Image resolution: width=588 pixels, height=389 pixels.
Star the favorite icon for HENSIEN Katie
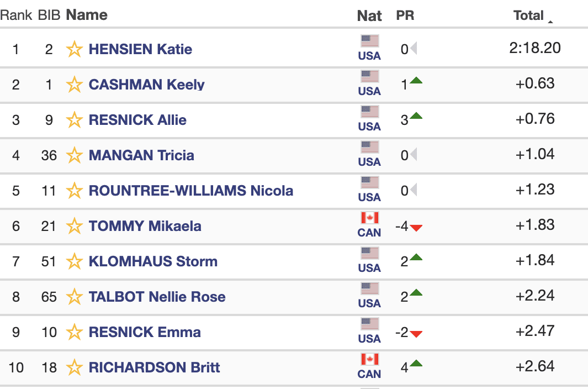[75, 50]
